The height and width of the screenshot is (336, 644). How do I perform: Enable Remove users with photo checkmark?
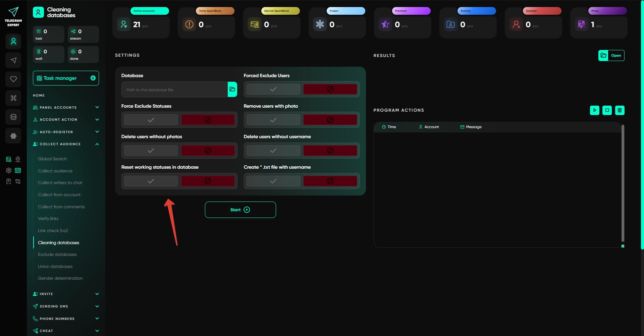[x=273, y=120]
